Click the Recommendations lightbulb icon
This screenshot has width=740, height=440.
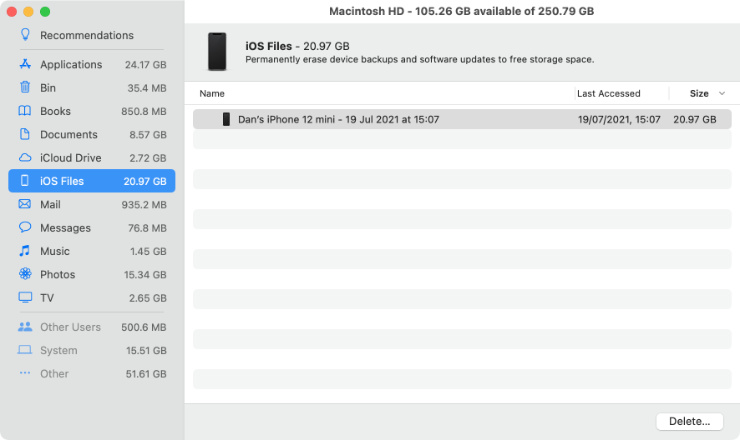[x=25, y=34]
